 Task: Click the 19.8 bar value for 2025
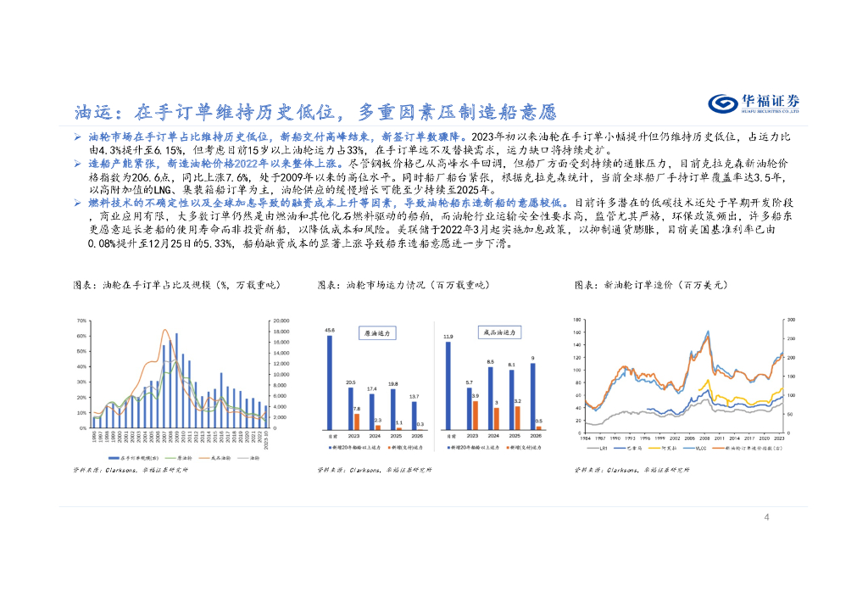tap(393, 384)
